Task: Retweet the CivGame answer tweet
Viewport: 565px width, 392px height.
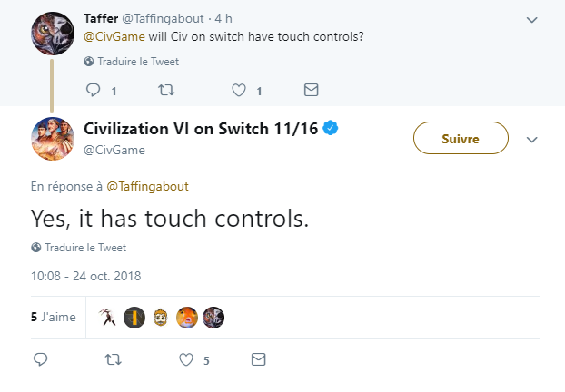Action: (x=113, y=360)
